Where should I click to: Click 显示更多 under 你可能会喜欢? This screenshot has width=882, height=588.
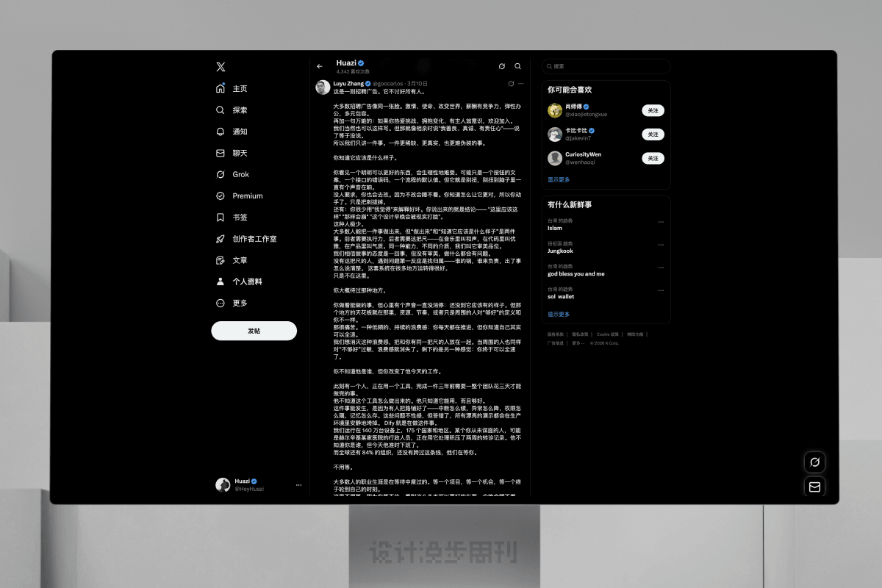[559, 179]
